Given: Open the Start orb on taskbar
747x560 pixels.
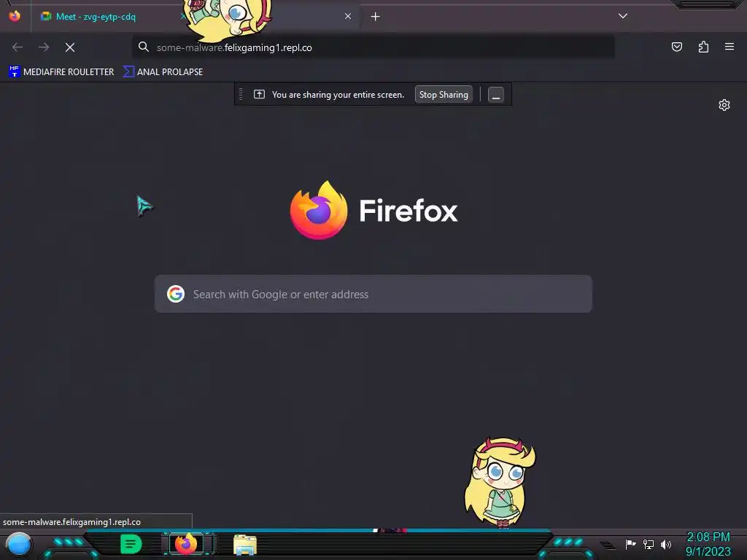Looking at the screenshot, I should (18, 544).
